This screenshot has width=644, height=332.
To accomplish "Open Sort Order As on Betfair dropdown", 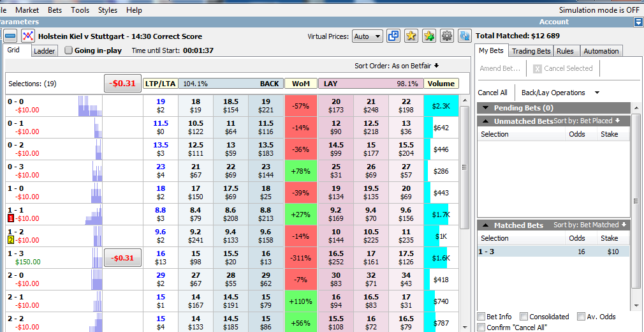I will tap(397, 65).
